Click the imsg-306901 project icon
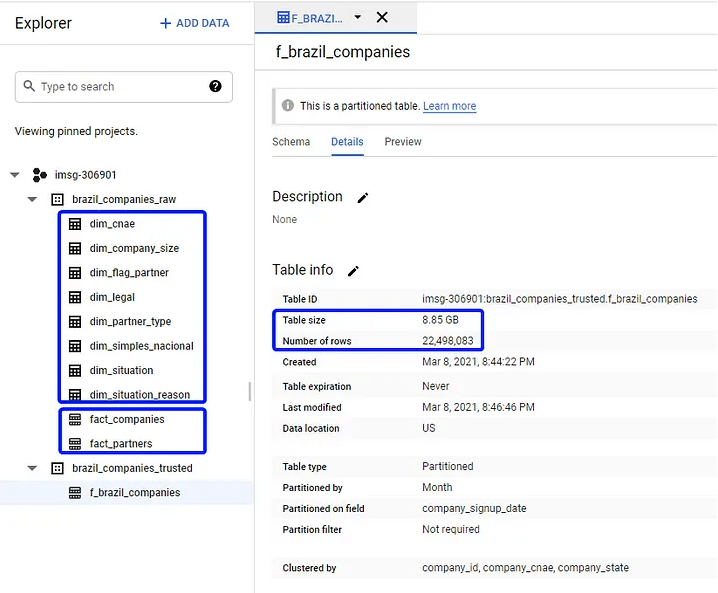 (x=40, y=175)
